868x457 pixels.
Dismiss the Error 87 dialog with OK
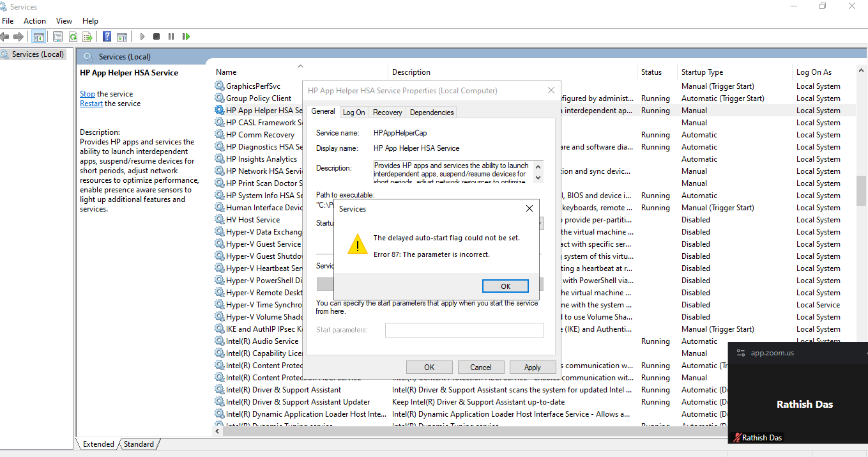click(x=505, y=286)
